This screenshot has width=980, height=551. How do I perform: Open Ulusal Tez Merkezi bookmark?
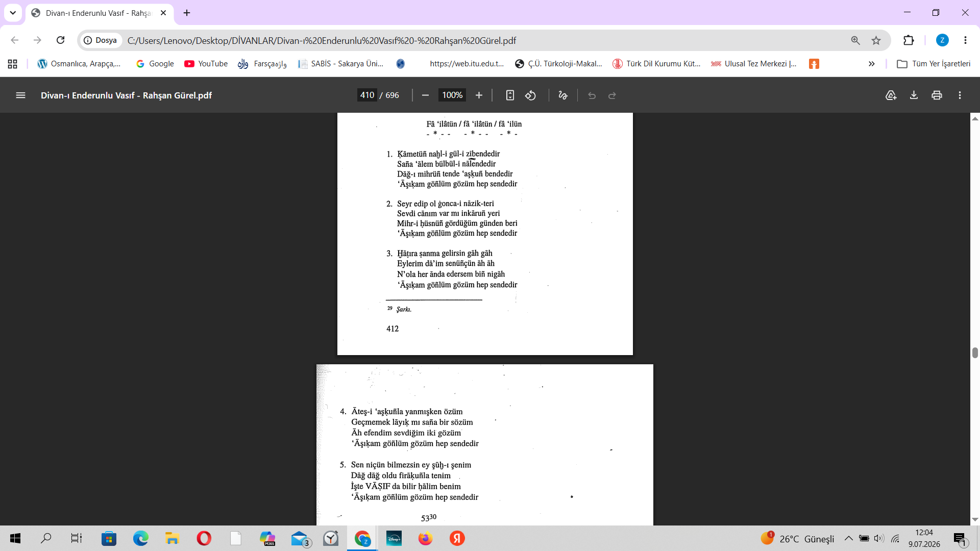pos(753,64)
